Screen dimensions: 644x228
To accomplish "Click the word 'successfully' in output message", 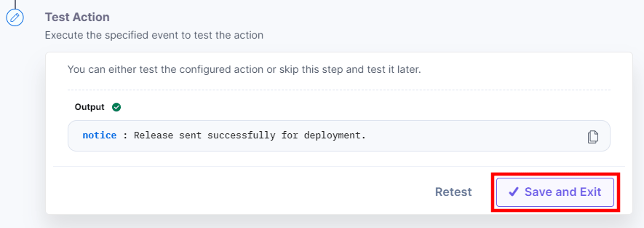I will (241, 135).
